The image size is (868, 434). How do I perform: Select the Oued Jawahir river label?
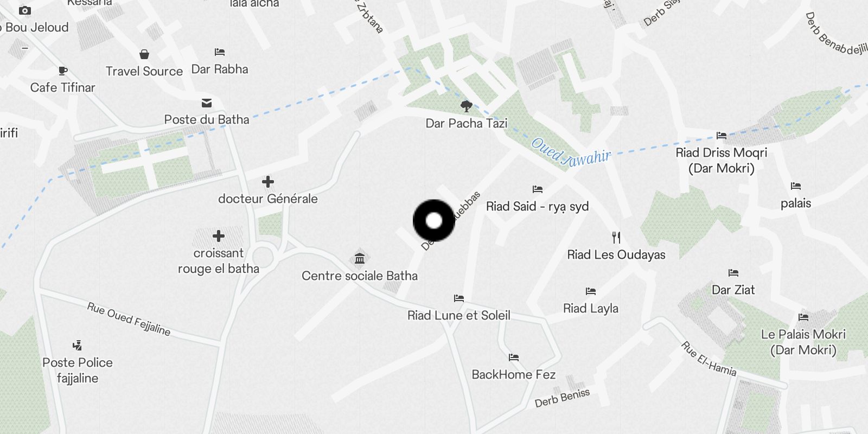coord(571,153)
